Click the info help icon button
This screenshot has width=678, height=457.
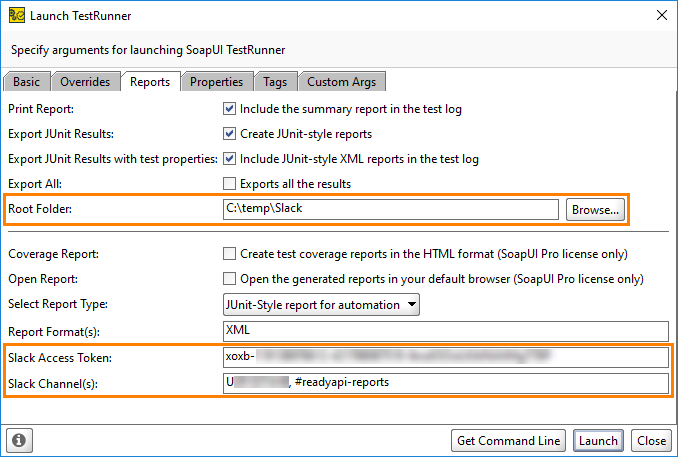click(19, 440)
